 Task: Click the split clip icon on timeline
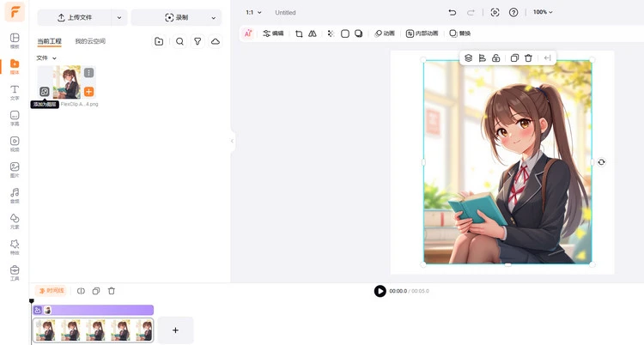click(81, 291)
